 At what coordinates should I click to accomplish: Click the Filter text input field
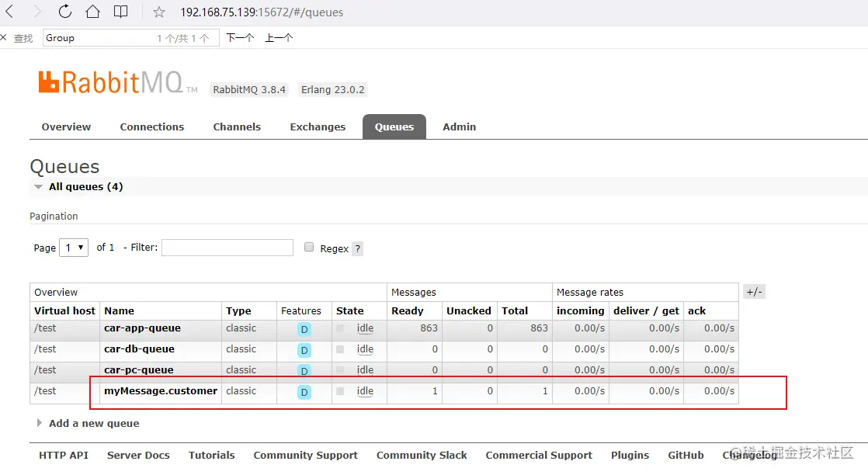[x=227, y=248]
